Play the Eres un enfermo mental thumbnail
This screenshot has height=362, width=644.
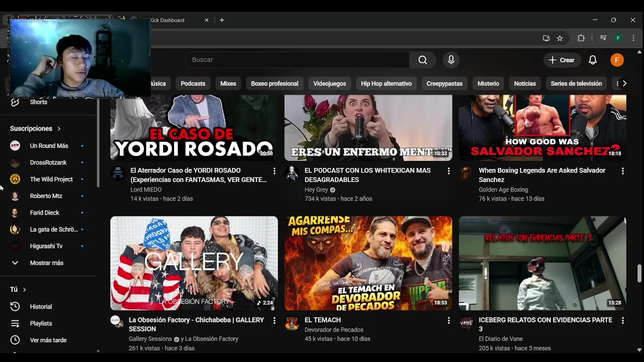[368, 128]
